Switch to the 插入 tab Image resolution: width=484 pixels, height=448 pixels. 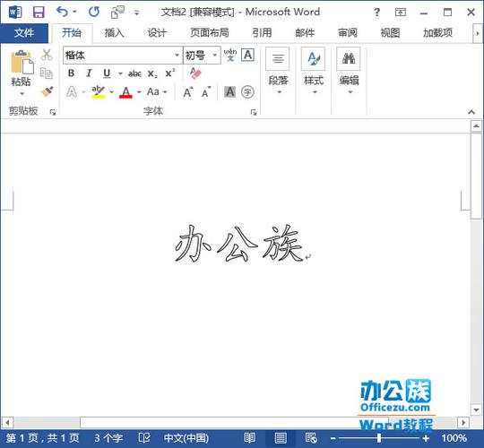[114, 33]
